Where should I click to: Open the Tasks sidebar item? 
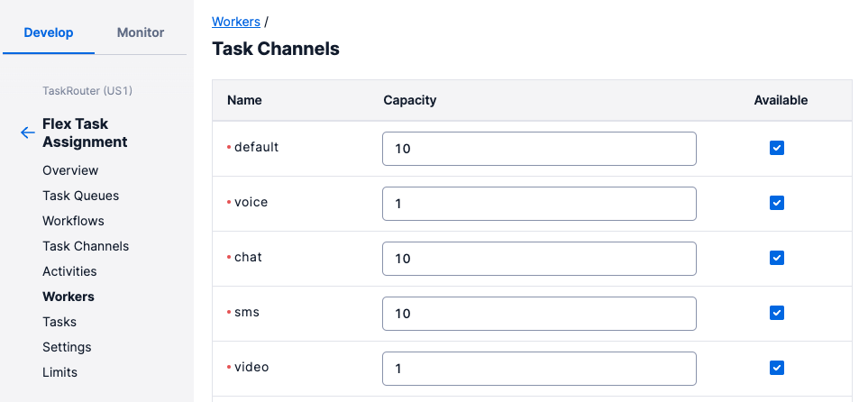tap(59, 322)
